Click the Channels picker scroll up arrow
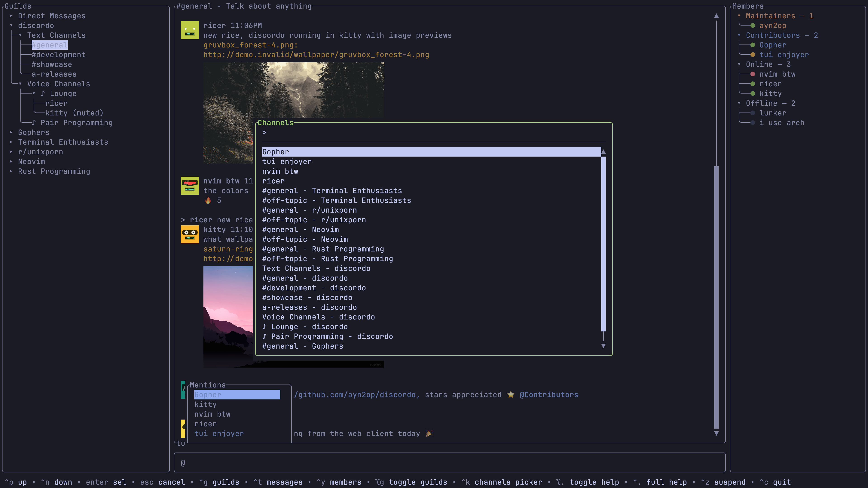 [604, 152]
